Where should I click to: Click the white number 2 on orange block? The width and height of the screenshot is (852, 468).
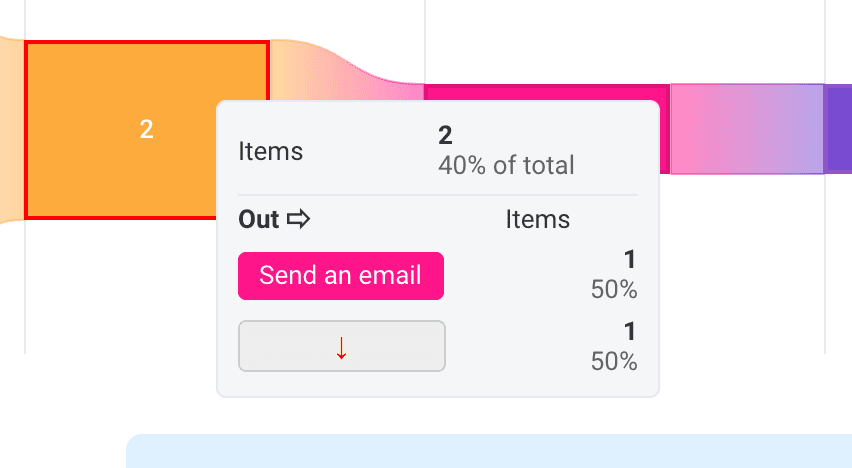coord(146,129)
